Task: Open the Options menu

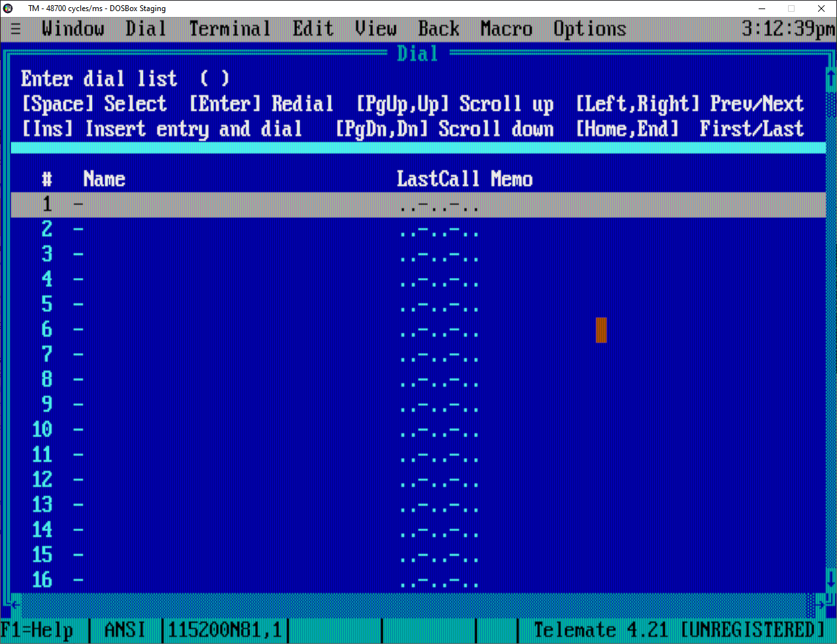Action: click(589, 29)
